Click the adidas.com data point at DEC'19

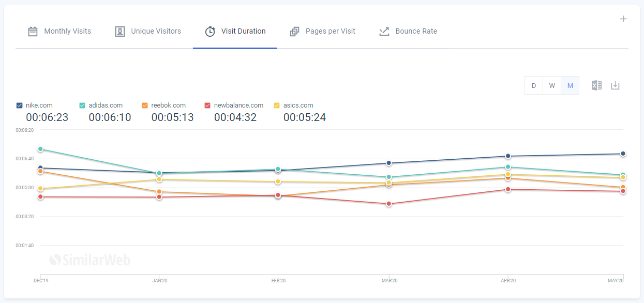(40, 149)
